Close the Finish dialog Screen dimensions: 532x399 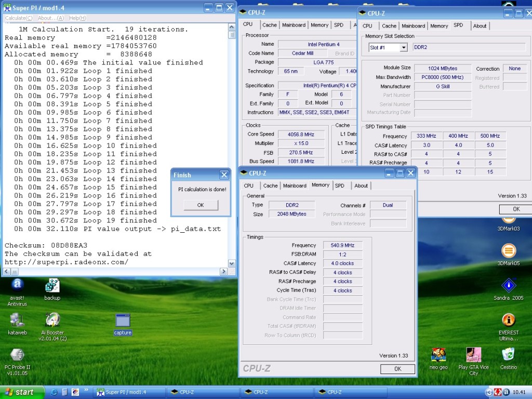(224, 175)
